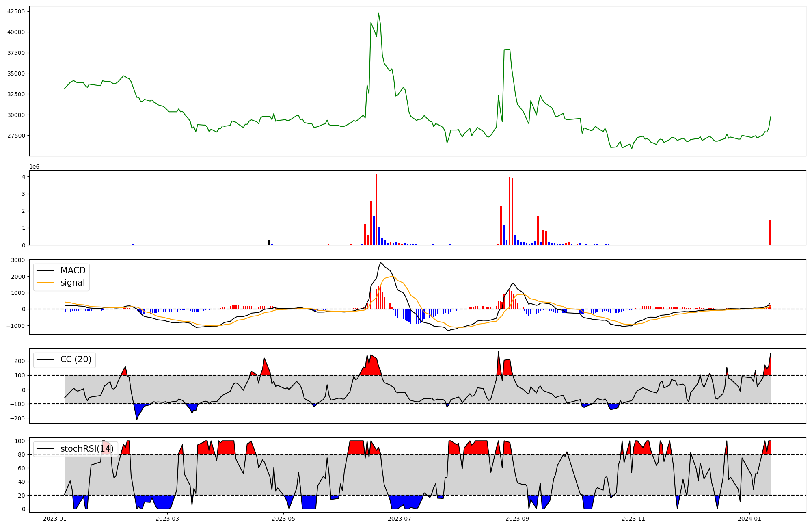Click the 2023-05 date tick label

pyautogui.click(x=283, y=519)
